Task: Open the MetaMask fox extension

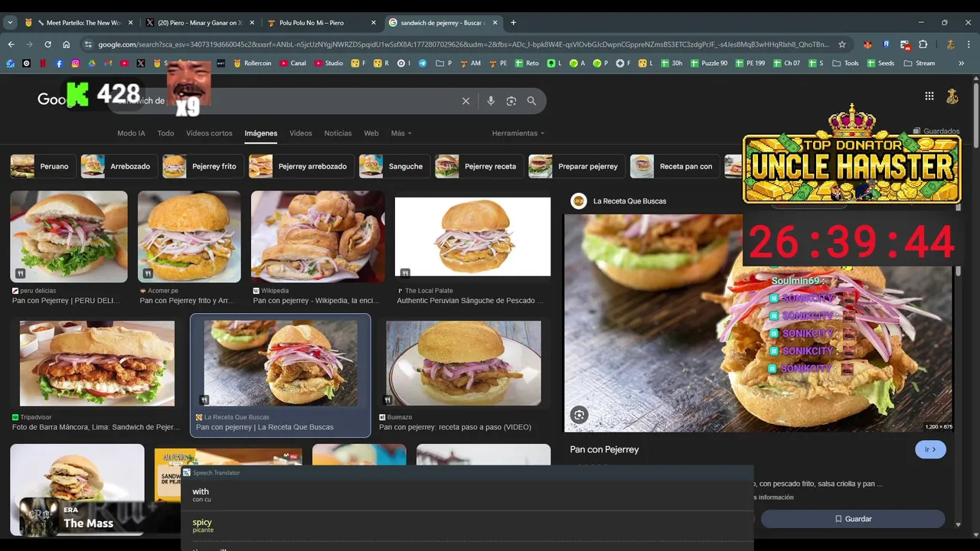Action: pyautogui.click(x=867, y=44)
